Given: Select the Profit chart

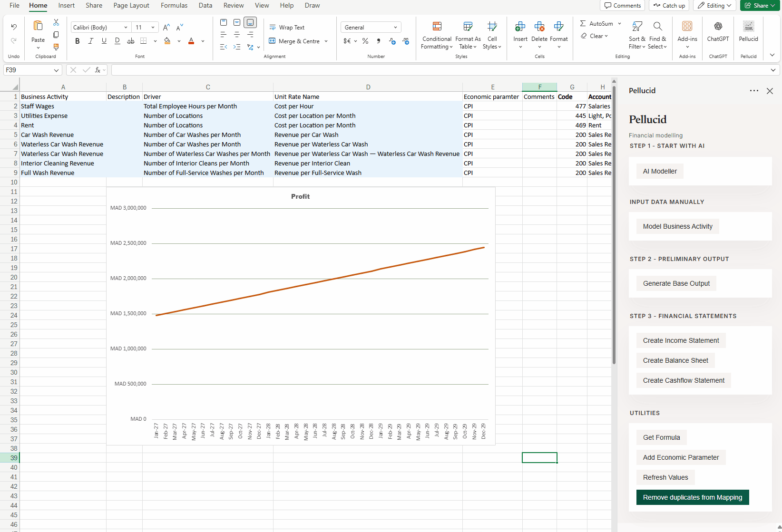Looking at the screenshot, I should [301, 316].
